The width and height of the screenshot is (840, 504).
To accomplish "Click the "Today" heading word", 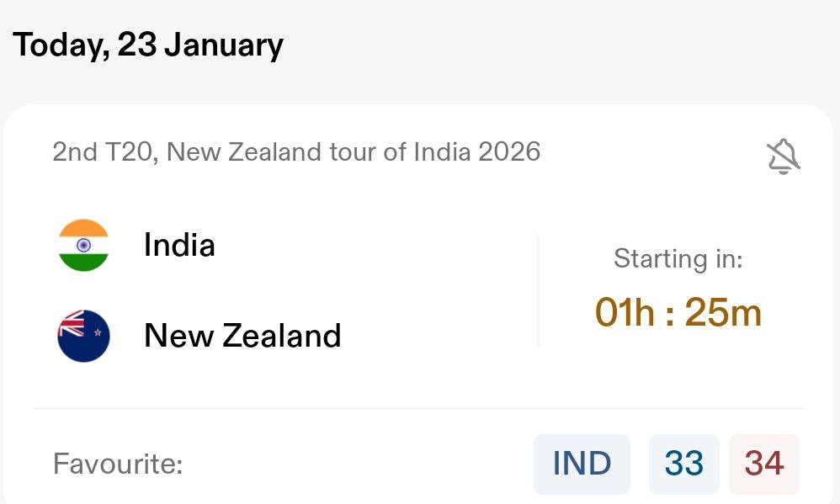I will click(x=60, y=45).
